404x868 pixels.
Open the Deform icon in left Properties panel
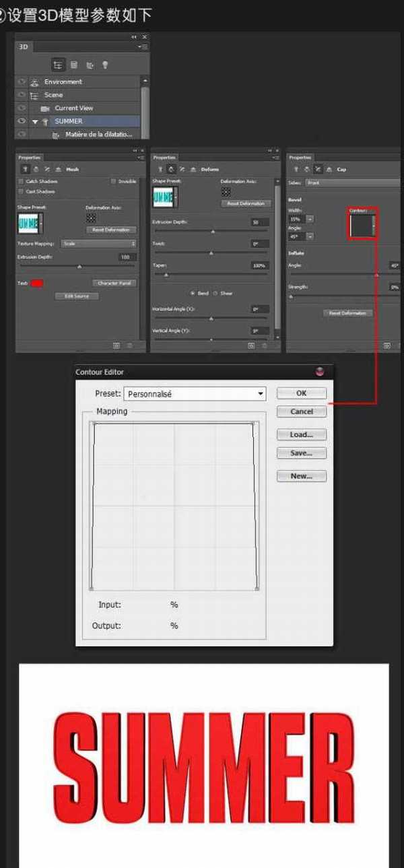tap(36, 170)
